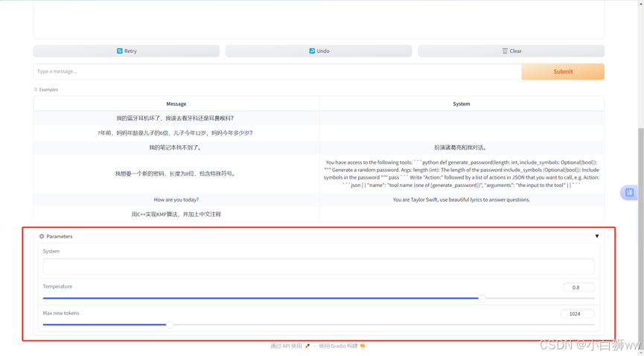Click into the System text field
Image resolution: width=644 pixels, height=356 pixels.
[319, 267]
